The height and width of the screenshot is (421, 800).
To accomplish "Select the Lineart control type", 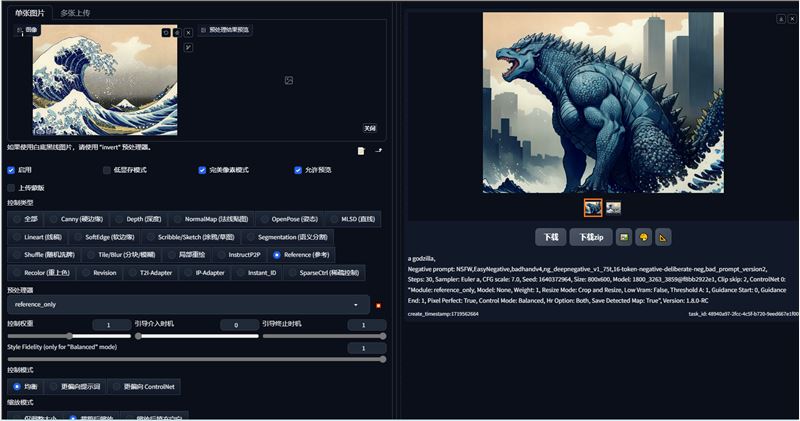I will 37,237.
